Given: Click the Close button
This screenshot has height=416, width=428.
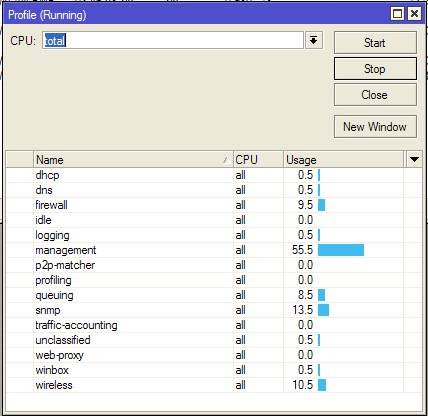Looking at the screenshot, I should tap(375, 95).
